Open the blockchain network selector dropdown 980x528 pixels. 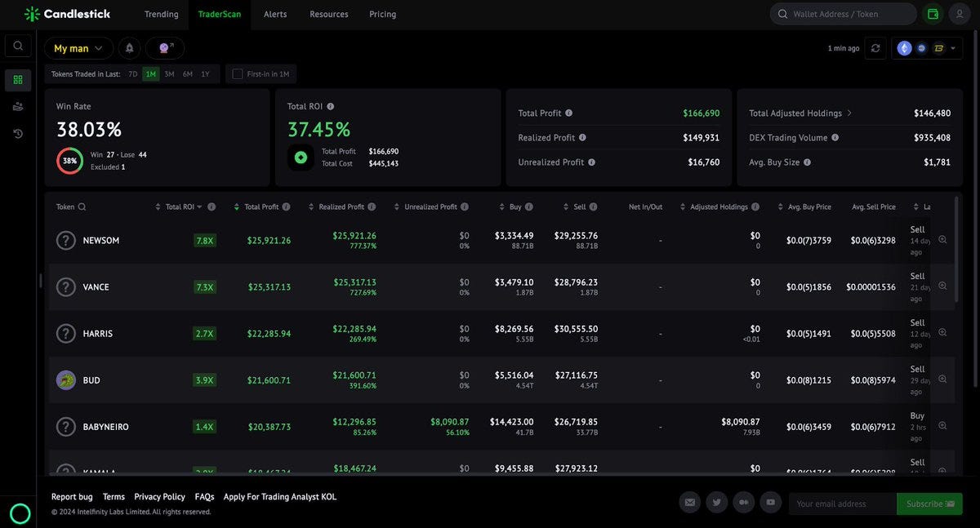[x=927, y=48]
